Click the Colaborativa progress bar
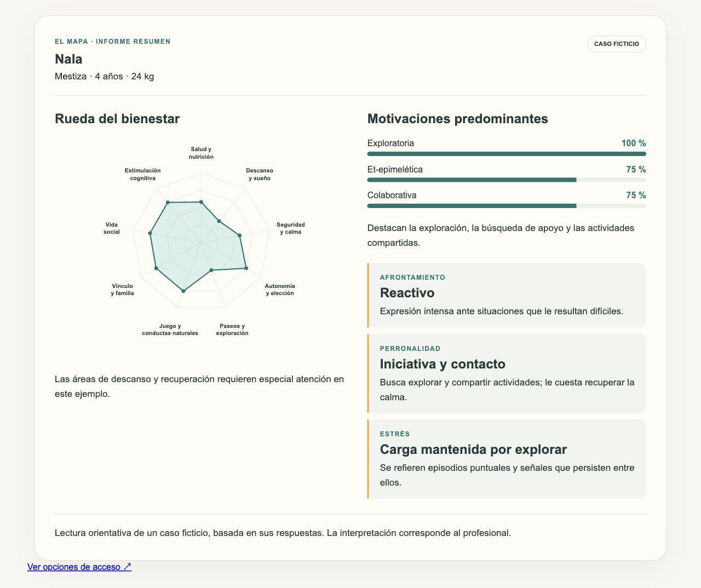Screen dimensions: 701x588 tap(507, 206)
